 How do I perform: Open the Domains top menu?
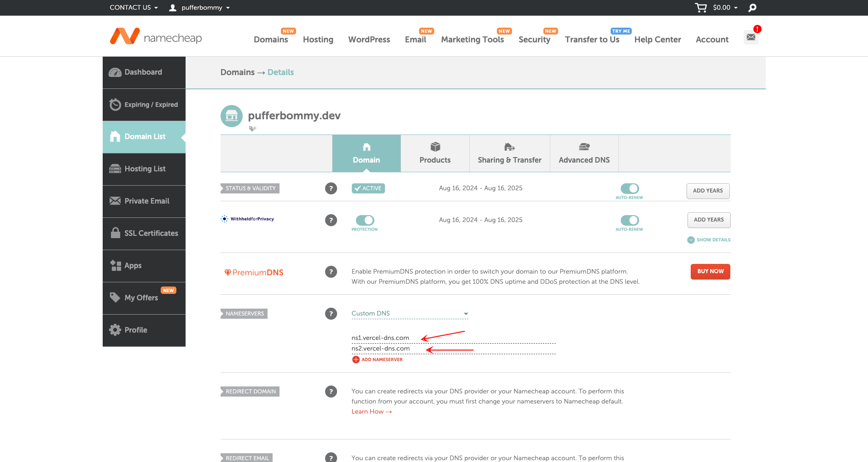click(x=271, y=40)
